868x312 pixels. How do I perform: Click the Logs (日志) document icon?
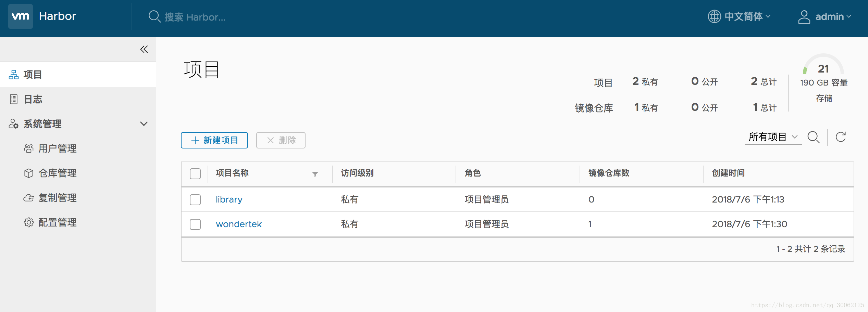pyautogui.click(x=14, y=99)
